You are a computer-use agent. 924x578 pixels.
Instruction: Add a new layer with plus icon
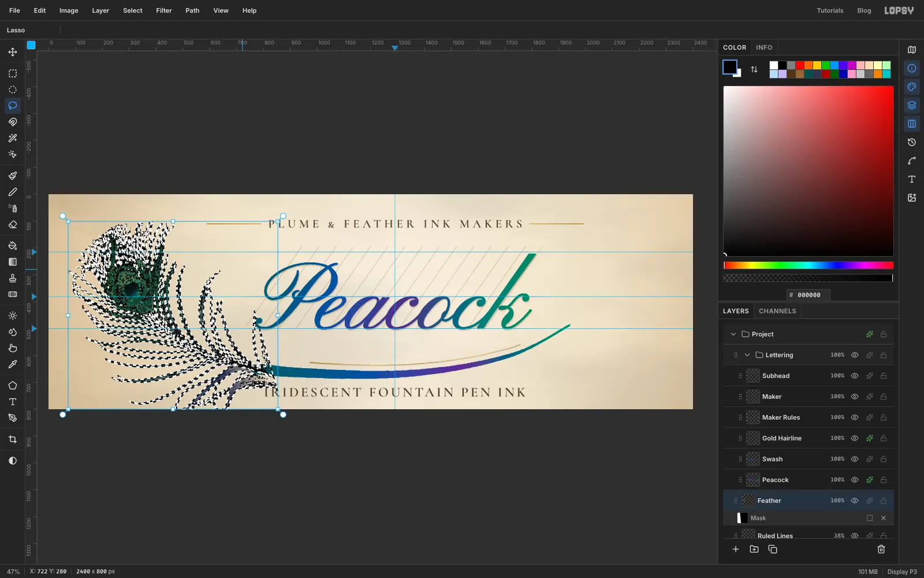736,549
